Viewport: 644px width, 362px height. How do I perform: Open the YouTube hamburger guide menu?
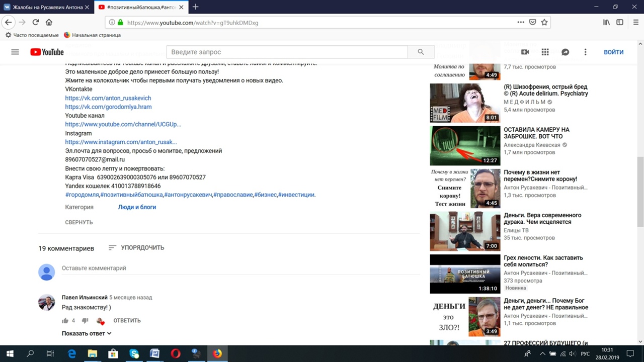click(15, 52)
